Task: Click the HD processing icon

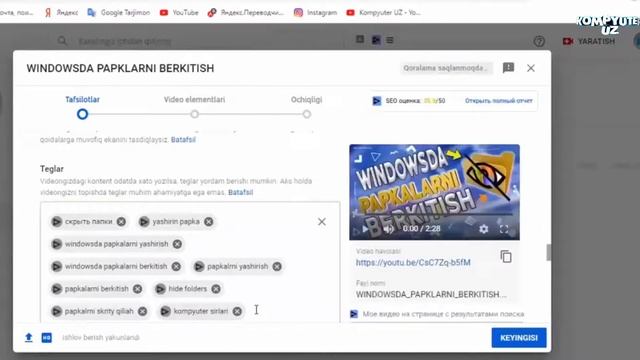Action: (47, 338)
